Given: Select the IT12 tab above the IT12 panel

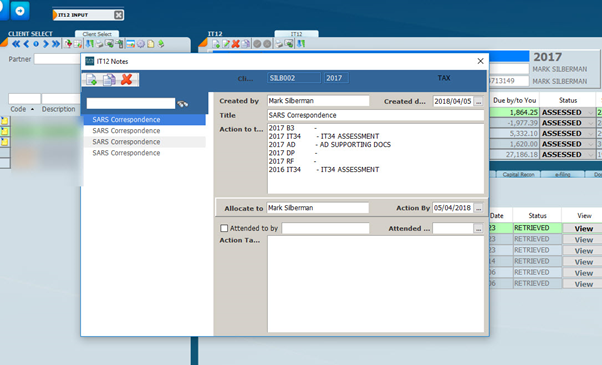Looking at the screenshot, I should 296,34.
